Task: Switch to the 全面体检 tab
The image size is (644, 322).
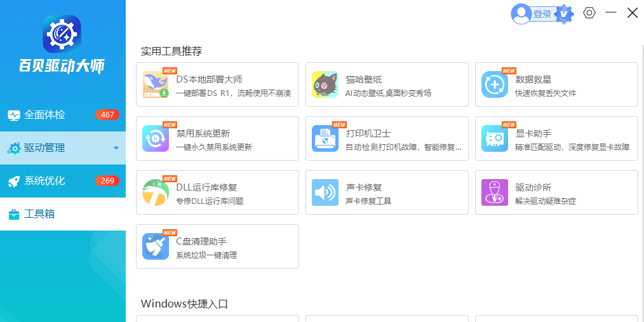Action: [44, 115]
